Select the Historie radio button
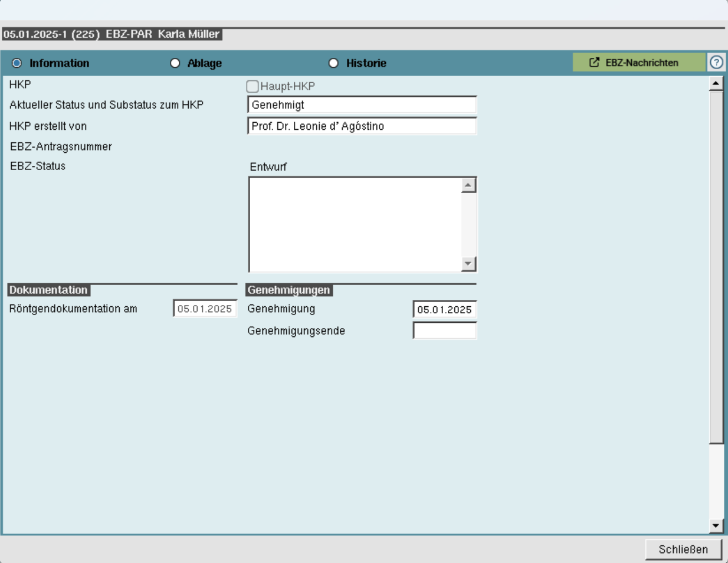Image resolution: width=728 pixels, height=563 pixels. 333,63
